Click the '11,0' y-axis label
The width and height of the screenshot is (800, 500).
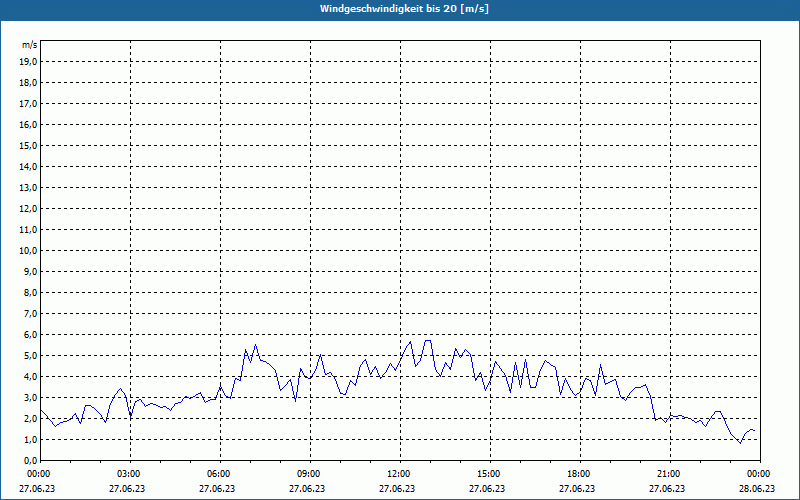click(x=29, y=230)
